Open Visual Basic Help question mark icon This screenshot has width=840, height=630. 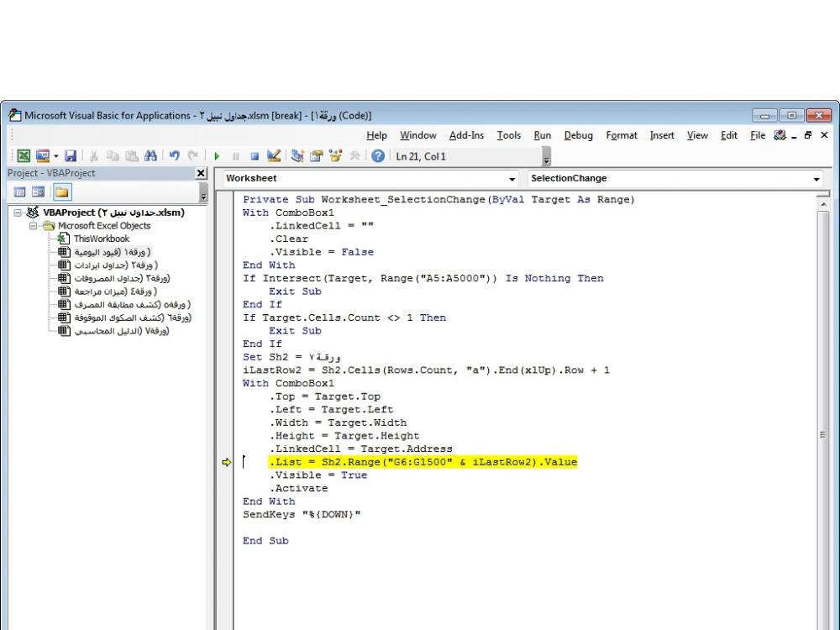point(378,156)
